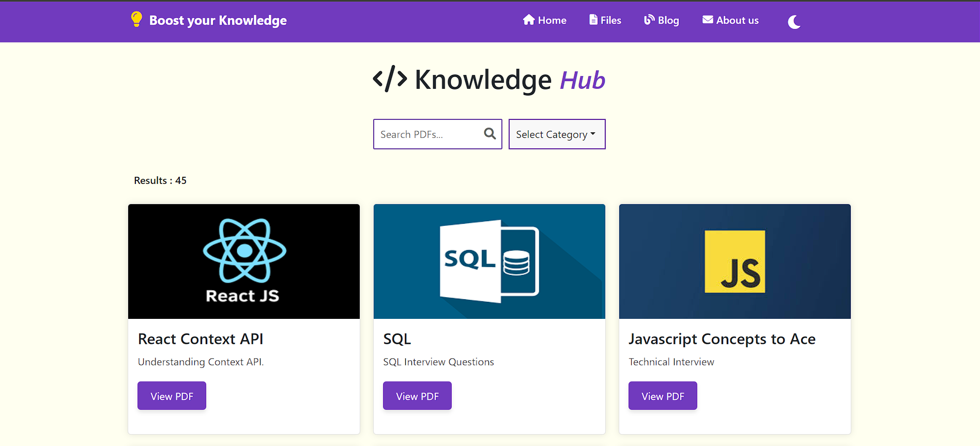Click the React Context API card title
980x446 pixels.
coord(201,339)
